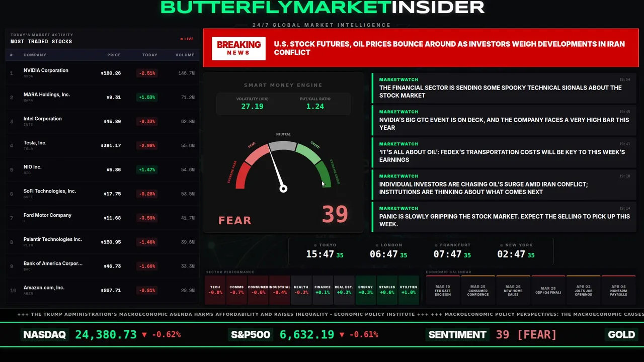Screen dimensions: 644x362
Task: Click the COMPANY column header
Action: tap(35, 55)
